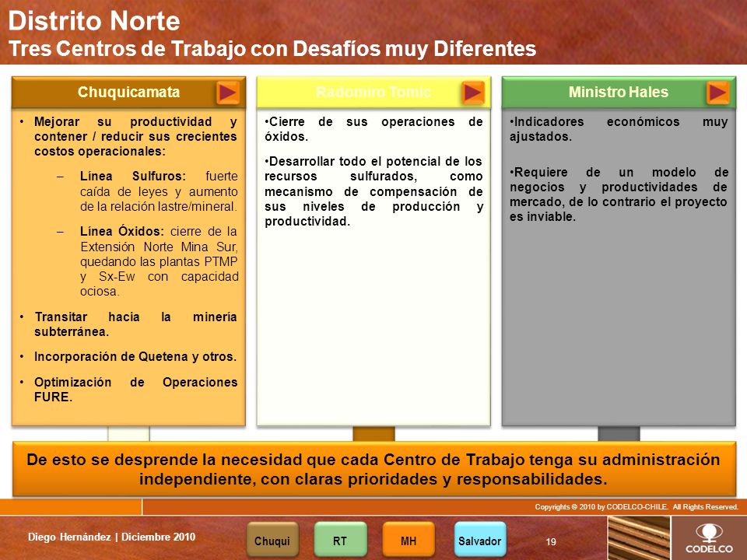
Task: Click 'Optimización de Operaciones FURE.'
Action: pyautogui.click(x=135, y=390)
